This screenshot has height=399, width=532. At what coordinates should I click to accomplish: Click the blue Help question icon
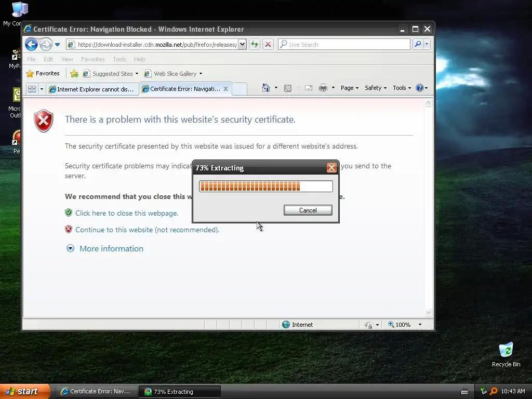[420, 88]
